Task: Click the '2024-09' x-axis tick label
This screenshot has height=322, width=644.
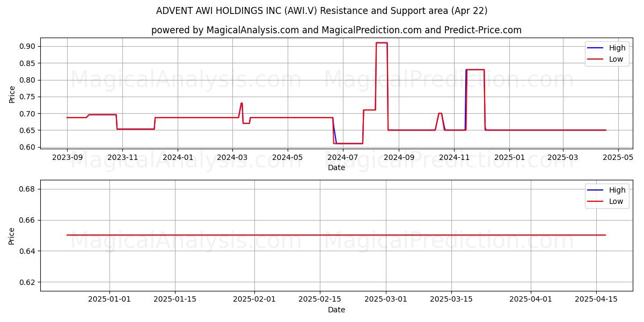Action: pos(399,157)
